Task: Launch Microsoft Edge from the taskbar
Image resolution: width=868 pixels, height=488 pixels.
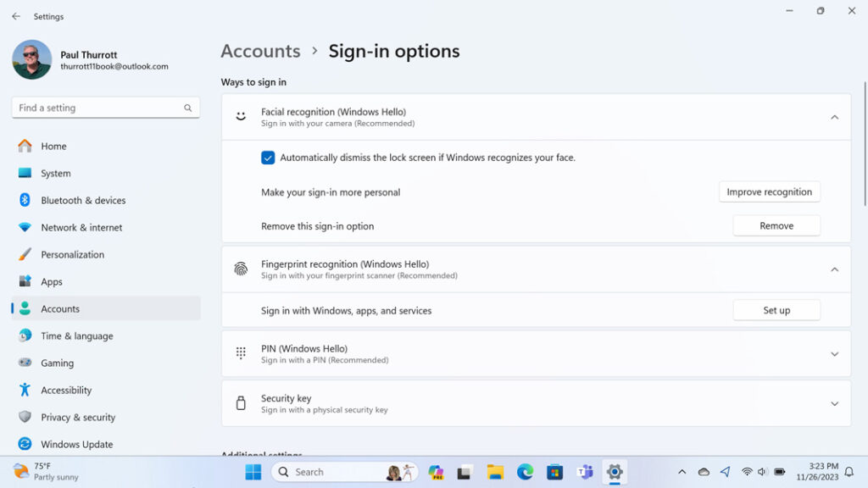Action: [525, 471]
